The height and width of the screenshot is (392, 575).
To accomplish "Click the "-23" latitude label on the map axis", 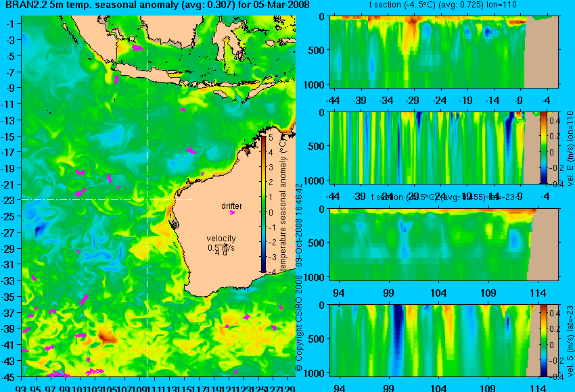I will (8, 201).
